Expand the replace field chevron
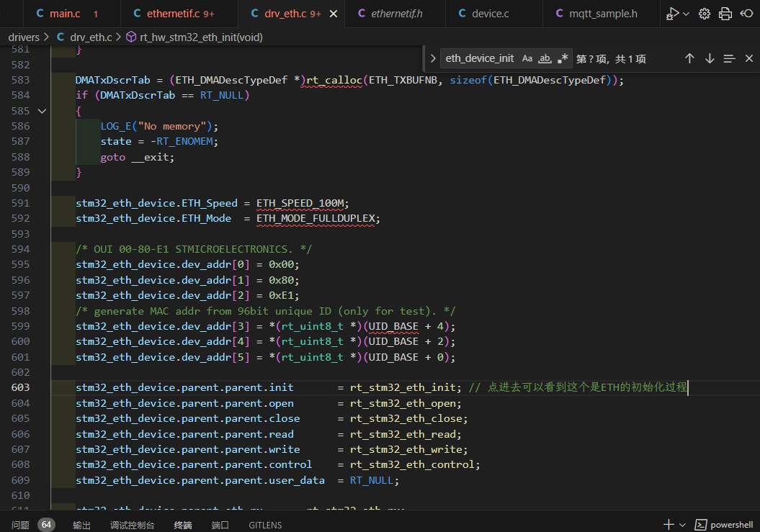Viewport: 760px width, 532px height. coord(433,58)
